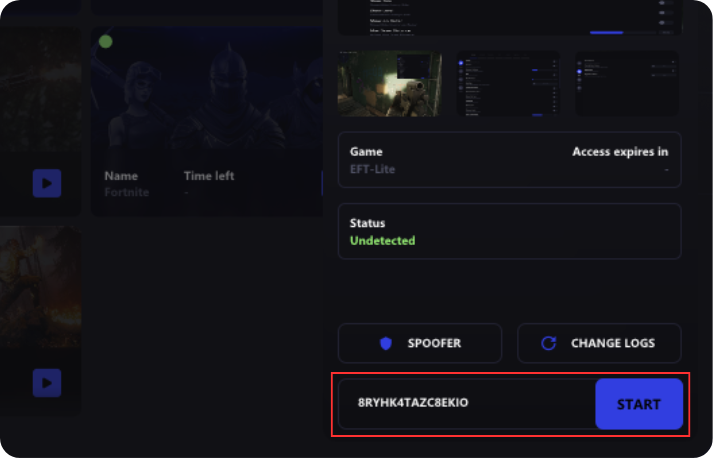This screenshot has height=458, width=713.
Task: Click the EFT-Lite game name
Action: [372, 169]
